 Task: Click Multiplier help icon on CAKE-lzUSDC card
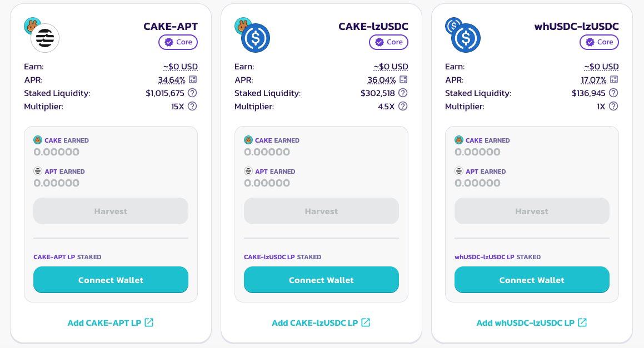pos(403,106)
